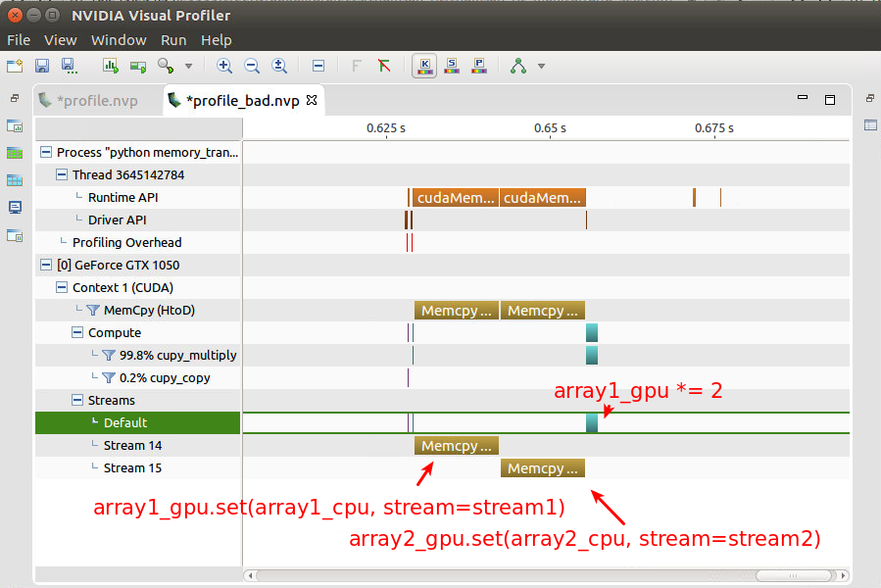Click the Memcpy block in Stream 14
881x588 pixels.
pos(456,445)
